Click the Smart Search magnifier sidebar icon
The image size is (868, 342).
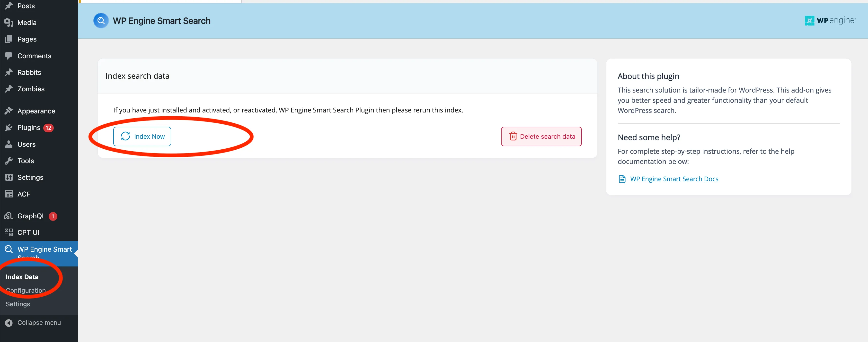[x=9, y=249]
